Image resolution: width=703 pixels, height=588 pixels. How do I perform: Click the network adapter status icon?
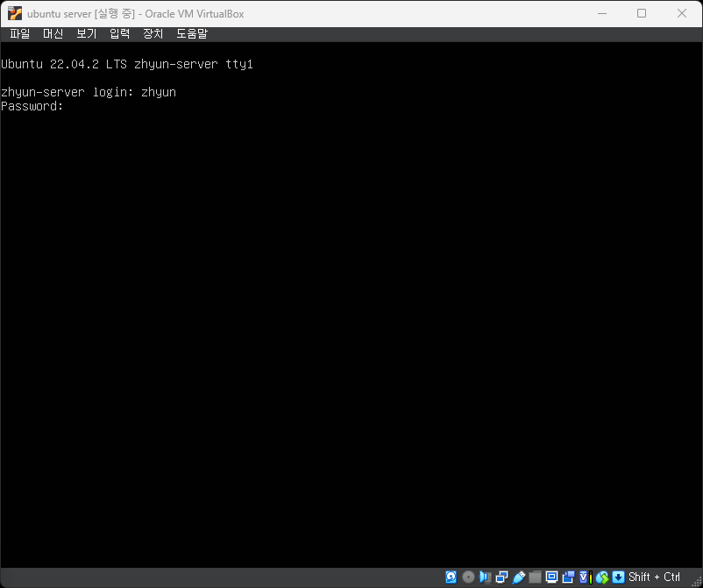(x=501, y=577)
